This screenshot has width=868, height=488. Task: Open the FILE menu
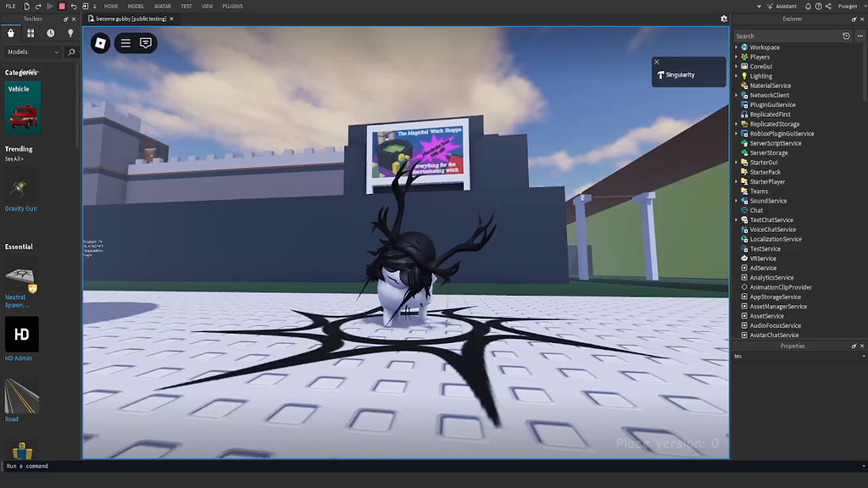click(x=12, y=7)
